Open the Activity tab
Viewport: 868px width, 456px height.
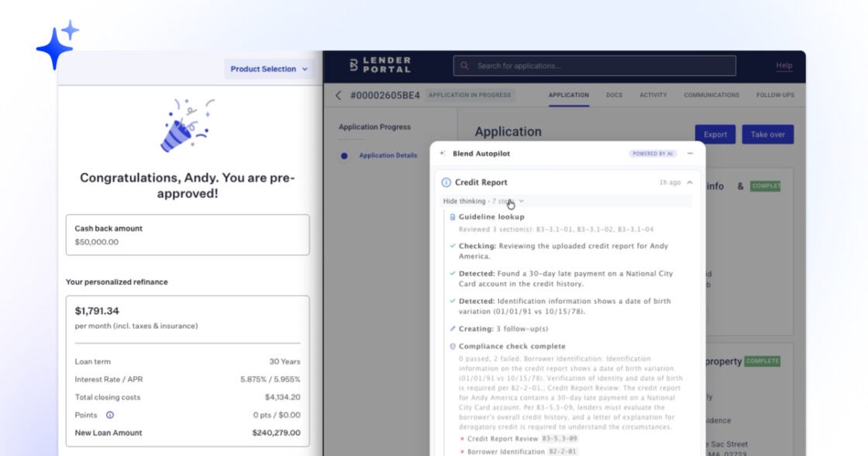(x=653, y=95)
